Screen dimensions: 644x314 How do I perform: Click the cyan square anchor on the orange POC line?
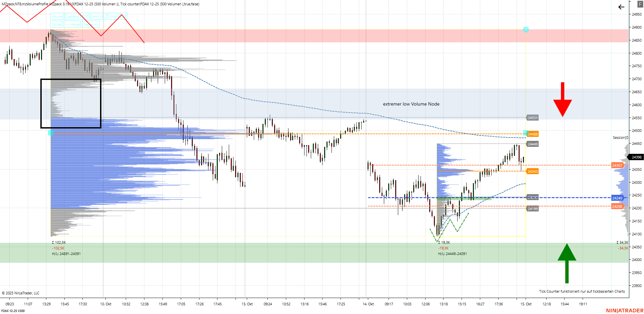pyautogui.click(x=51, y=133)
